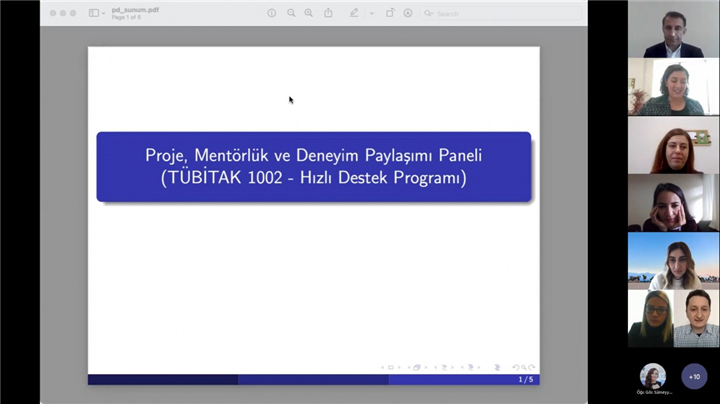This screenshot has height=404, width=720.
Task: Go to next frame arrow in Beamer bar
Action: coord(426,367)
